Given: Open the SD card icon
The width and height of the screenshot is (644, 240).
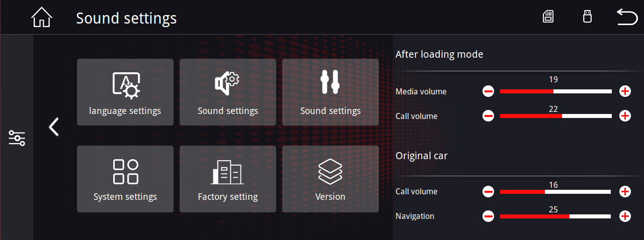Looking at the screenshot, I should click(x=548, y=17).
